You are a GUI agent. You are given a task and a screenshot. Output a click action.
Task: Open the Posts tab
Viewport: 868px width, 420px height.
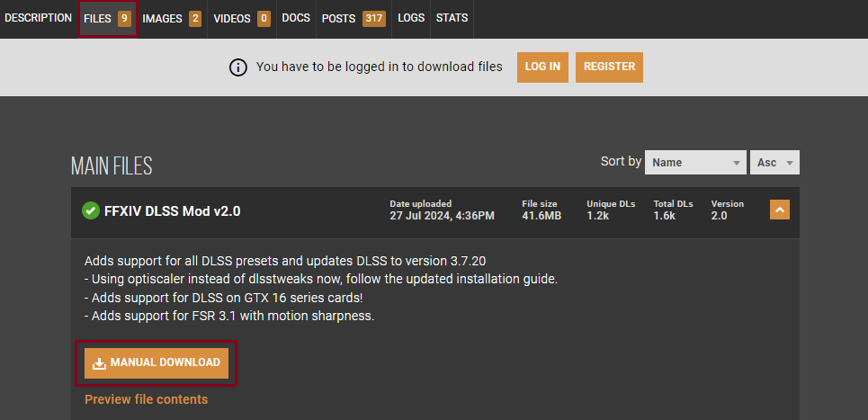point(353,18)
